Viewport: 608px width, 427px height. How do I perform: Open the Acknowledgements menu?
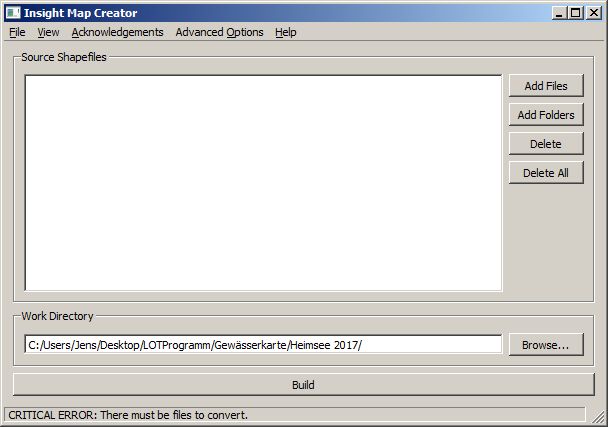pyautogui.click(x=117, y=32)
